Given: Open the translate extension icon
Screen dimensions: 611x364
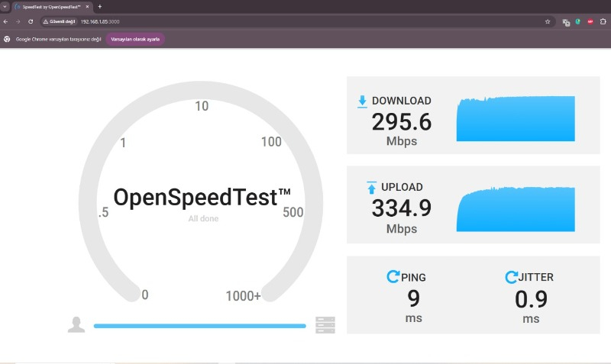Looking at the screenshot, I should (x=566, y=22).
